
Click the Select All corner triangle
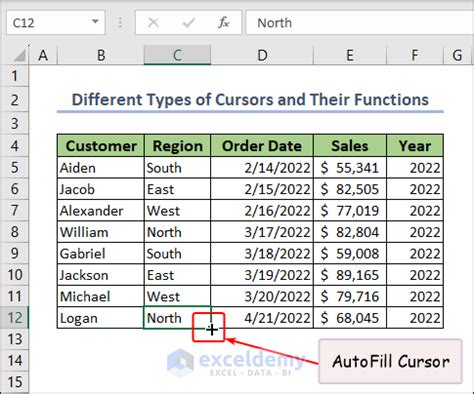point(19,55)
